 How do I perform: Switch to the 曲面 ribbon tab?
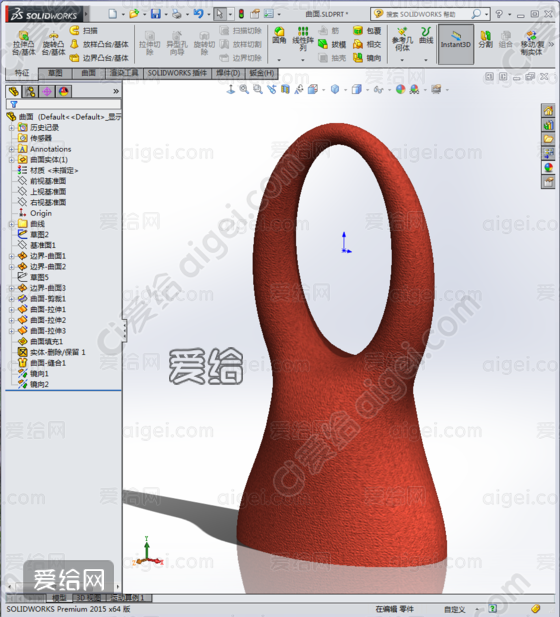(x=89, y=73)
